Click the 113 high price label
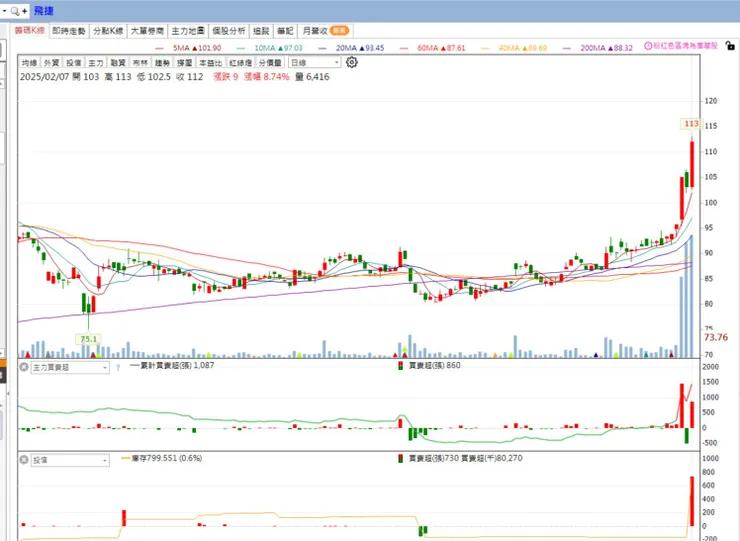Viewport: 740px width, 541px height. pos(691,124)
